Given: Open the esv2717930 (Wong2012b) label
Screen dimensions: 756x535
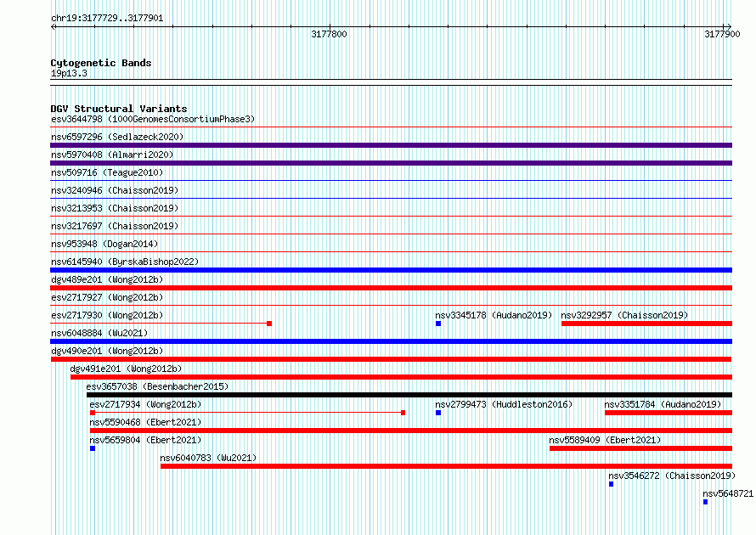Looking at the screenshot, I should [x=107, y=315].
